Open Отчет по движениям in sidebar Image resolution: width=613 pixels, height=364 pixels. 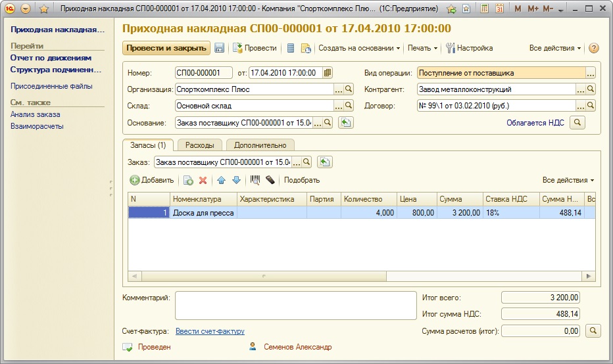(x=51, y=58)
